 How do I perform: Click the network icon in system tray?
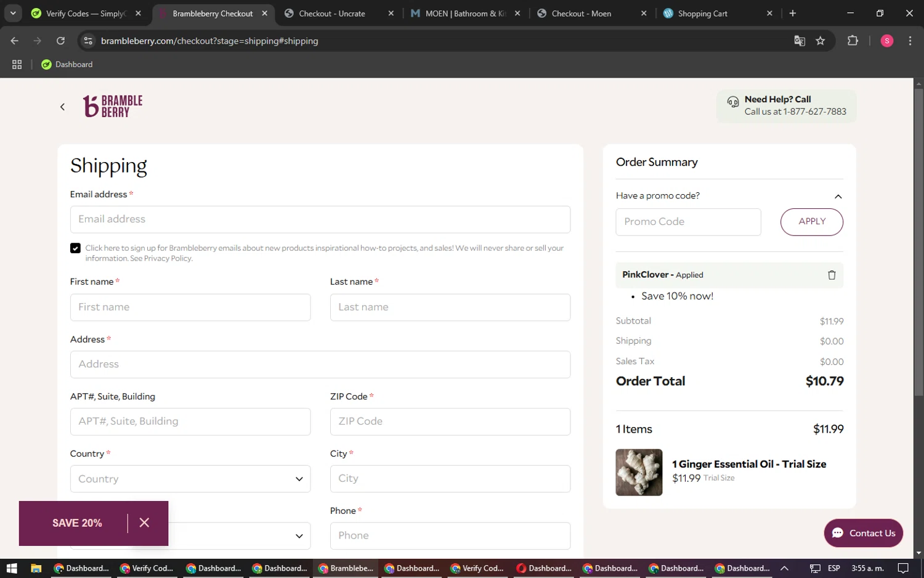click(815, 568)
